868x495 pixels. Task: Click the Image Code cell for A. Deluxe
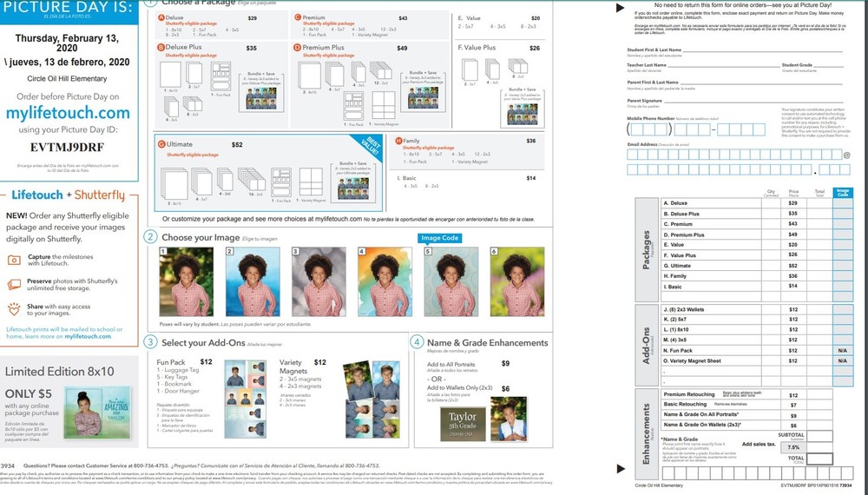[x=843, y=202]
